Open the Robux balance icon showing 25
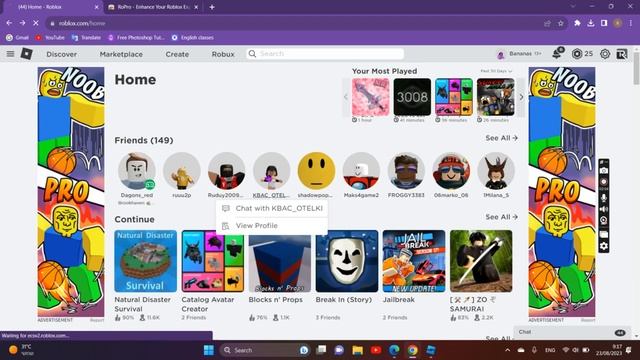The height and width of the screenshot is (360, 640). click(x=577, y=53)
